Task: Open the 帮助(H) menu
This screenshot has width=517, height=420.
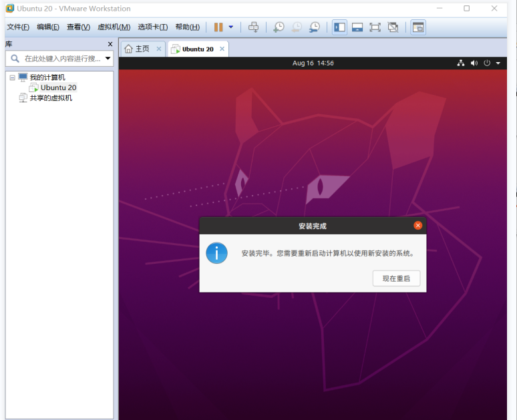Action: click(x=187, y=27)
